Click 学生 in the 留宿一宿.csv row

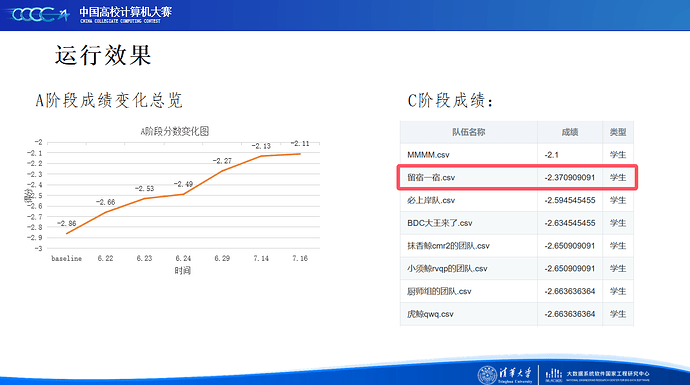point(618,178)
